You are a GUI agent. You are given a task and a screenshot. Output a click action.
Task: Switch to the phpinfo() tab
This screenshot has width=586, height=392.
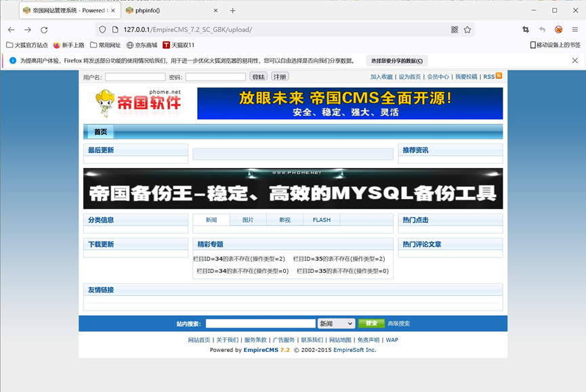(x=172, y=11)
